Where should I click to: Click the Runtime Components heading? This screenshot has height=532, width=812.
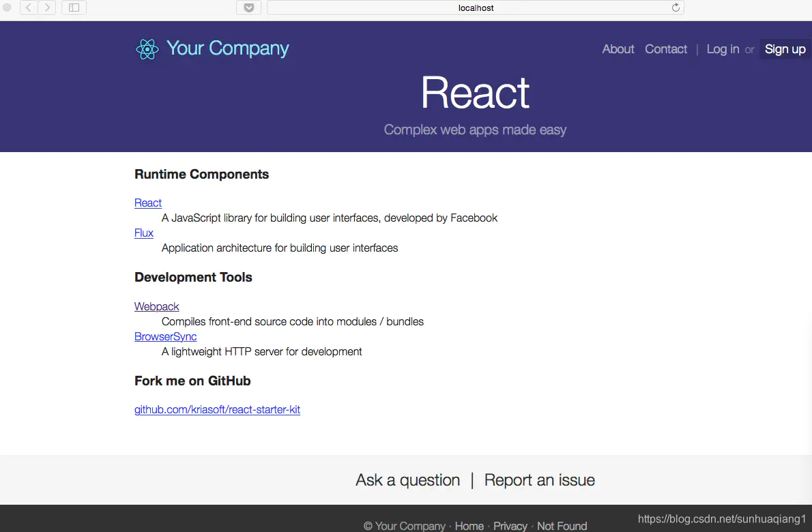(201, 175)
